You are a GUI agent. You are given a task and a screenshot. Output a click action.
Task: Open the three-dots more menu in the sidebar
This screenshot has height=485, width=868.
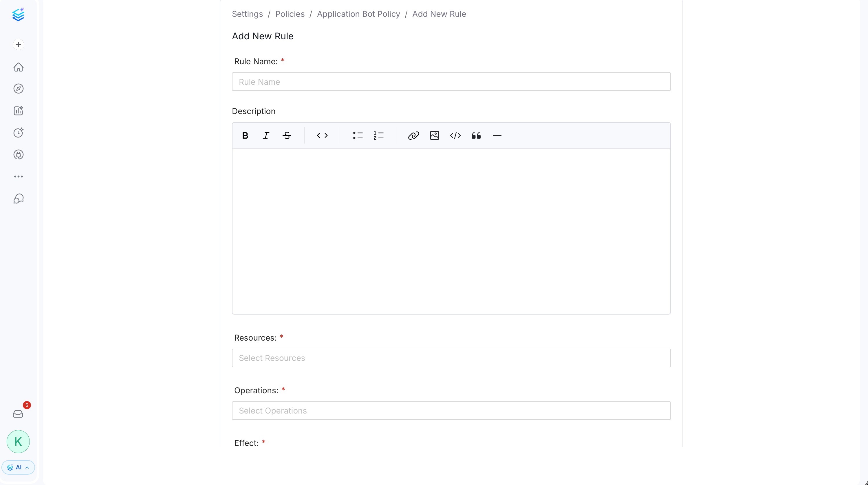pyautogui.click(x=19, y=177)
